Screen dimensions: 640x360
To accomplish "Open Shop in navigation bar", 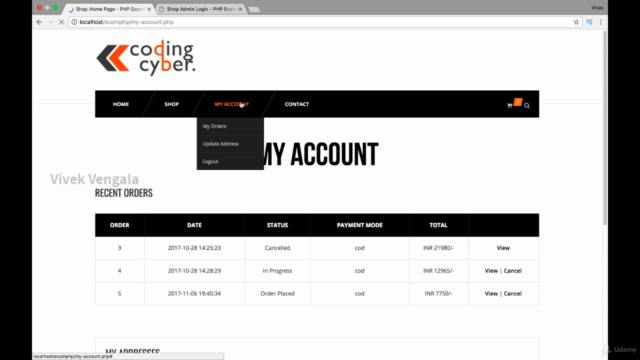I will pyautogui.click(x=172, y=104).
